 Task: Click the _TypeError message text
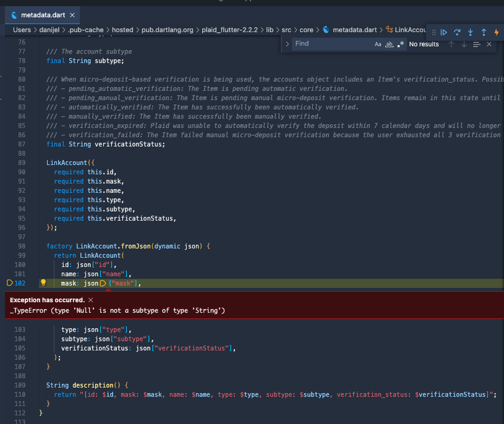[x=117, y=311]
